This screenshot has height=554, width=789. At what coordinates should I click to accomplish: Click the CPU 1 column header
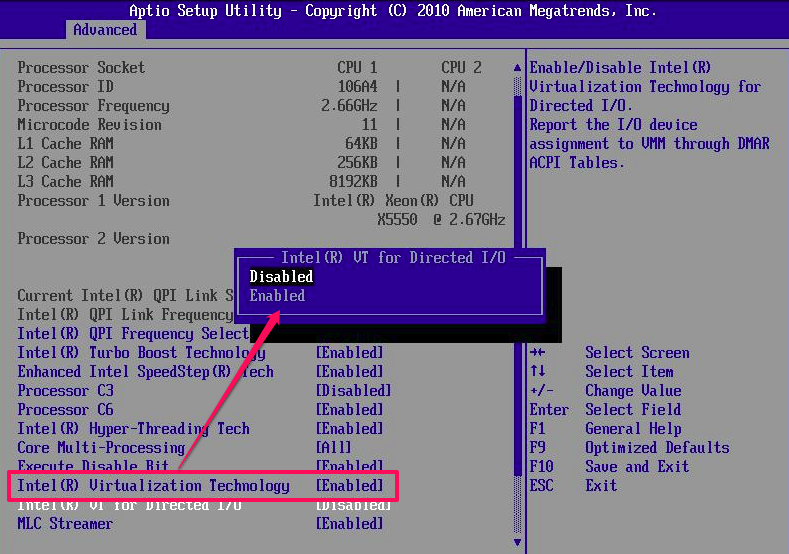(x=357, y=67)
